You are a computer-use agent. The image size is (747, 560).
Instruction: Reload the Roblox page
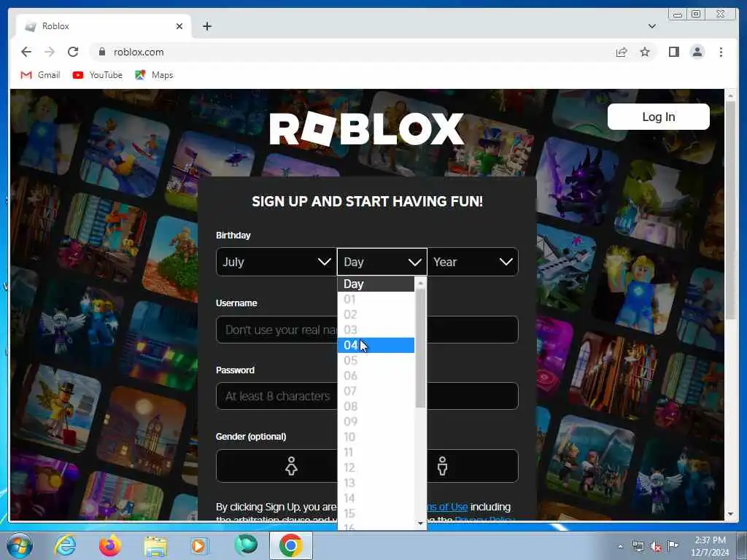[x=73, y=52]
